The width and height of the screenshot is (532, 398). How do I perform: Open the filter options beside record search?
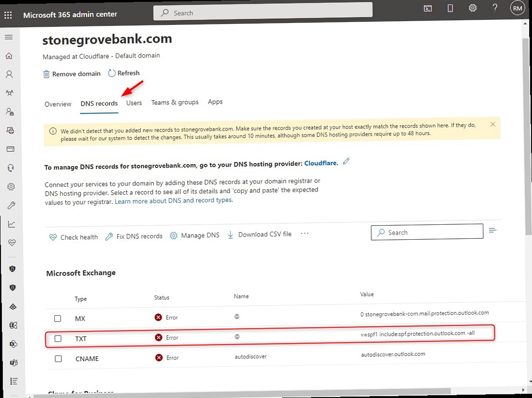tap(492, 230)
